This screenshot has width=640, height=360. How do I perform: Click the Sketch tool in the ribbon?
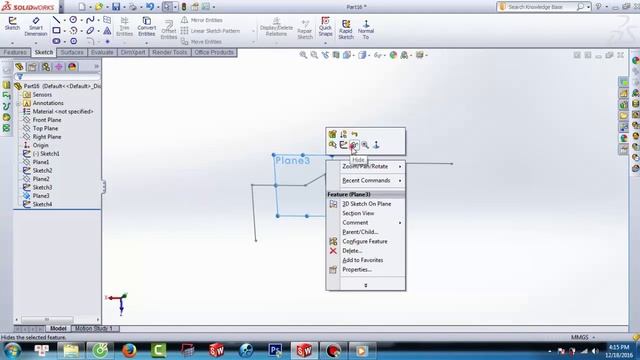(x=12, y=24)
